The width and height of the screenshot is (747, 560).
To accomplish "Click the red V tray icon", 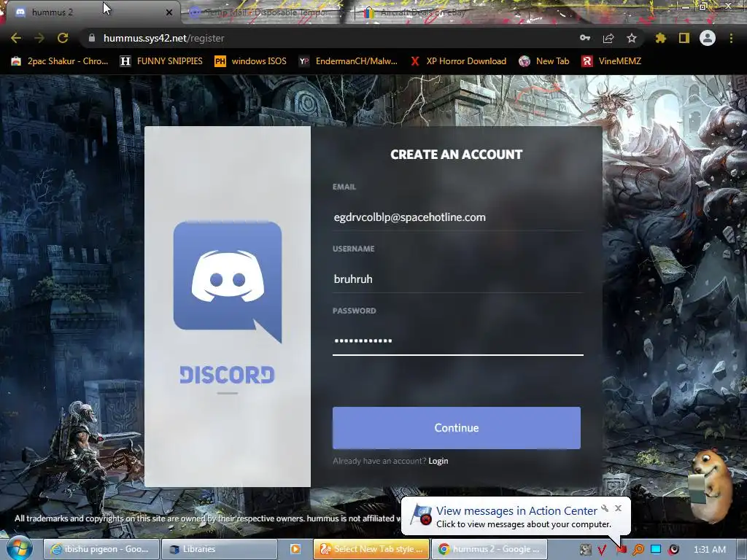I will click(602, 550).
